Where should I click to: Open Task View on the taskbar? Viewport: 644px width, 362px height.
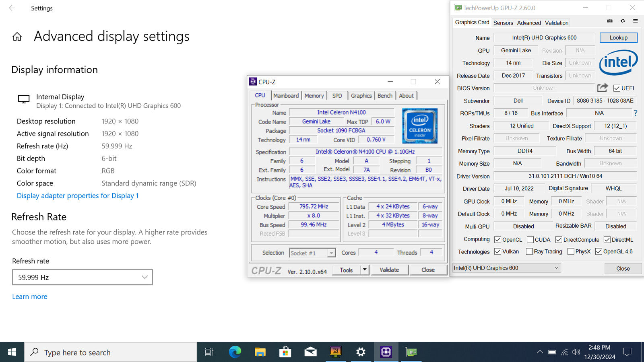click(x=209, y=352)
